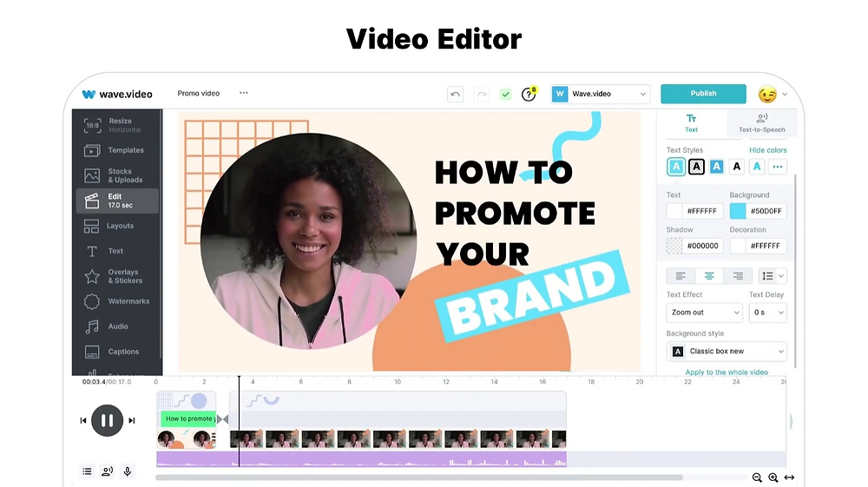Open the Text Delay 0 s dropdown
The width and height of the screenshot is (868, 487).
(768, 313)
